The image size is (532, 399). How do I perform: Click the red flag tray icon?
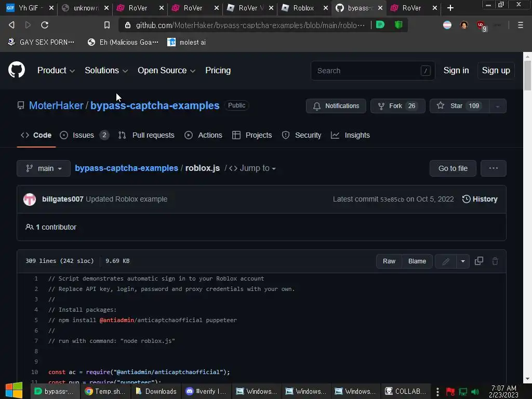coord(450,392)
